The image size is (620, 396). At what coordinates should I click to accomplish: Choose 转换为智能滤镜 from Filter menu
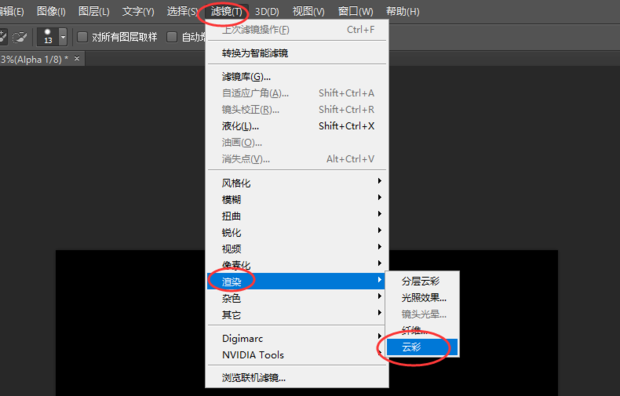[x=297, y=53]
